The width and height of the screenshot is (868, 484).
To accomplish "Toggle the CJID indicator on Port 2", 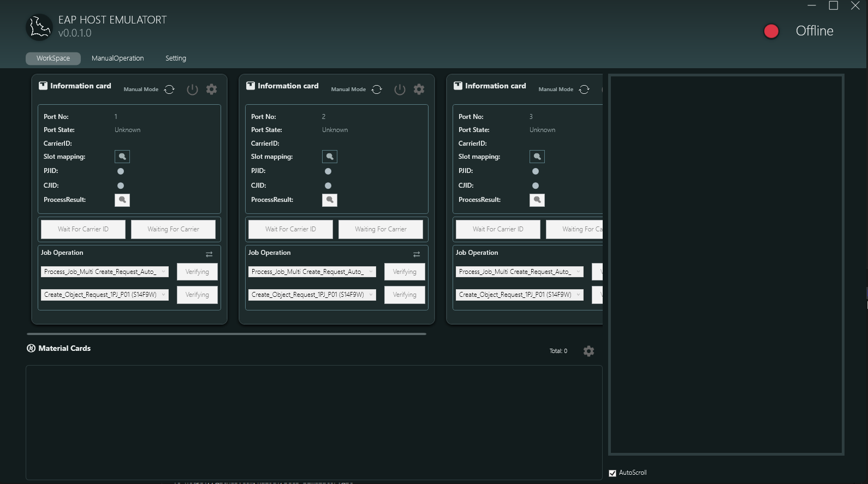I will tap(328, 186).
